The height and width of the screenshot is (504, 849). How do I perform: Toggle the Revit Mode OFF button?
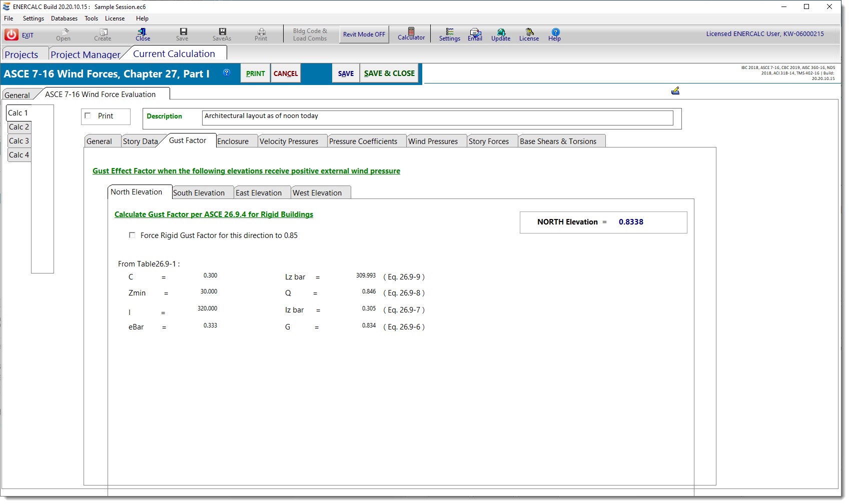pos(364,34)
